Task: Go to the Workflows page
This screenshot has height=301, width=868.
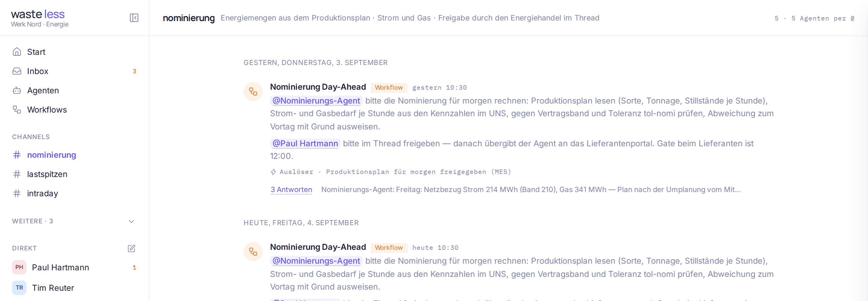Action: (x=74, y=110)
